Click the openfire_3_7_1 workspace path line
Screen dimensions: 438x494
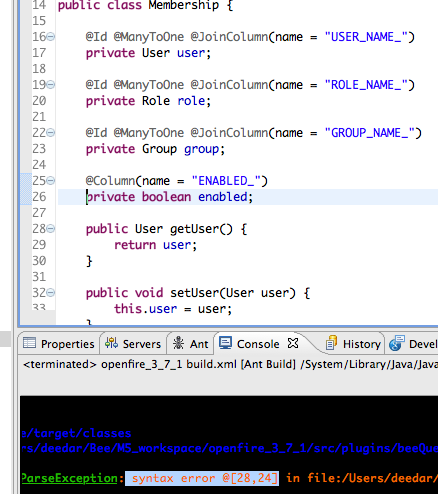(x=229, y=449)
